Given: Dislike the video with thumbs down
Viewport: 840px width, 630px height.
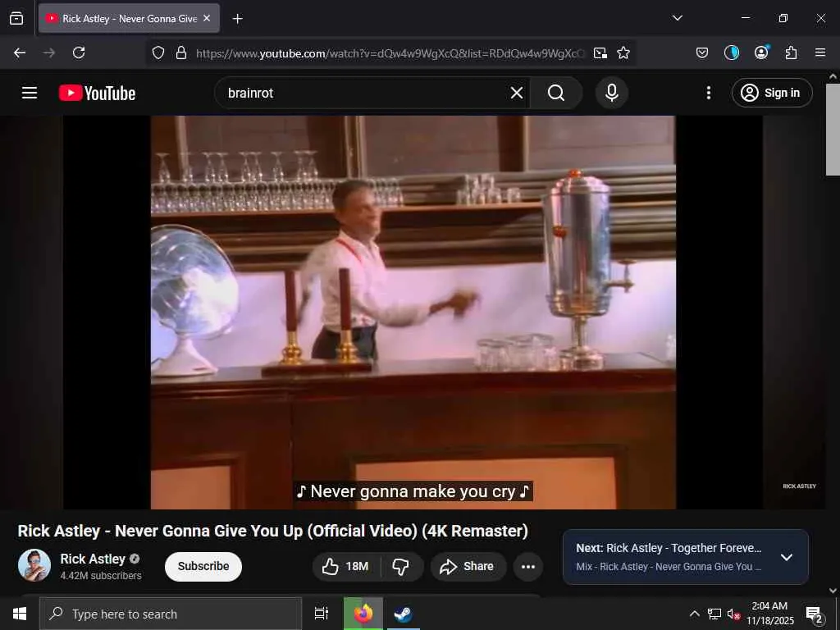Looking at the screenshot, I should tap(401, 567).
